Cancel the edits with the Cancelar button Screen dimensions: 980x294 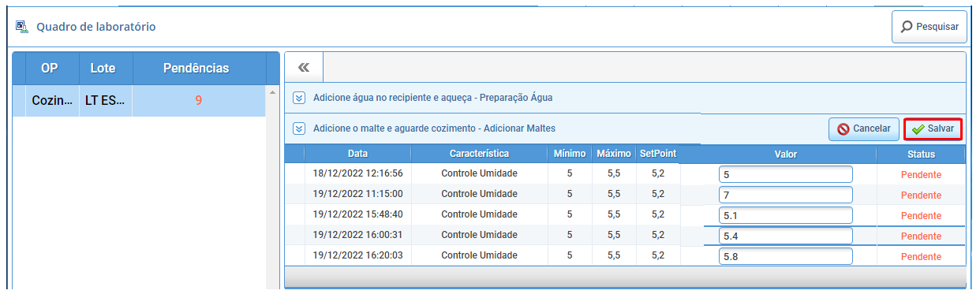click(863, 128)
